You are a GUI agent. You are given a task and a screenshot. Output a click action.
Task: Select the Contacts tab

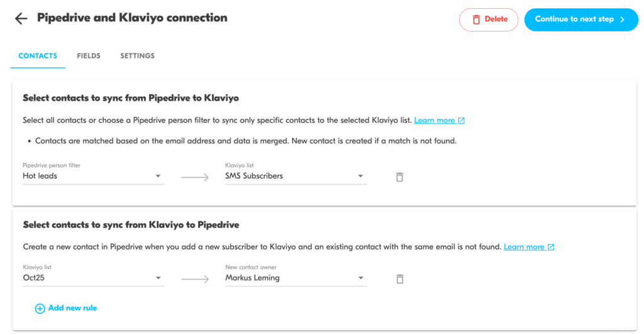[x=38, y=56]
